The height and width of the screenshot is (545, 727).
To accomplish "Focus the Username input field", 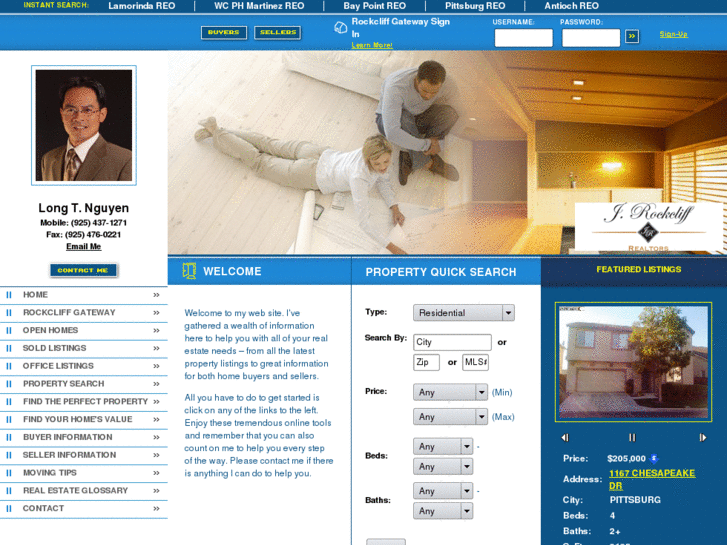I will pyautogui.click(x=523, y=38).
